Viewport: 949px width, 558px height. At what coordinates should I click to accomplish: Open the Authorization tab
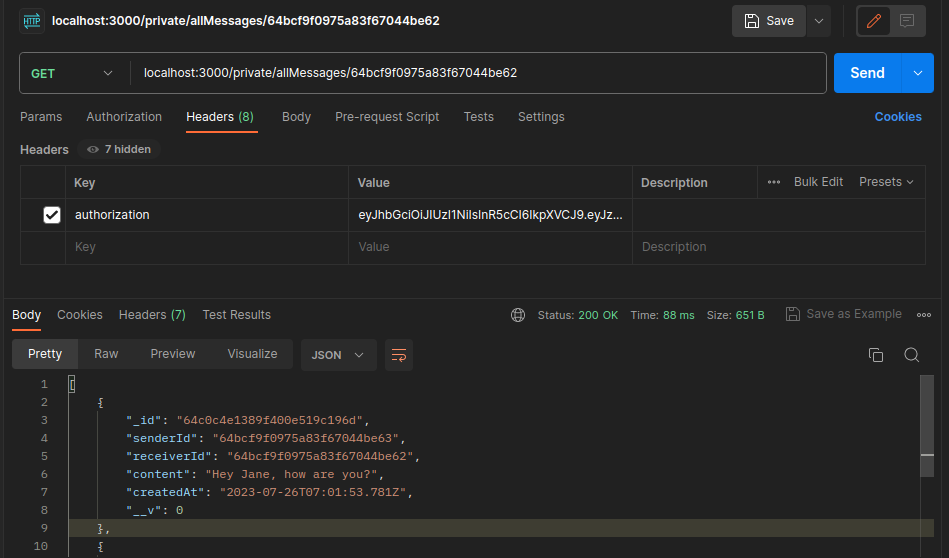point(124,117)
